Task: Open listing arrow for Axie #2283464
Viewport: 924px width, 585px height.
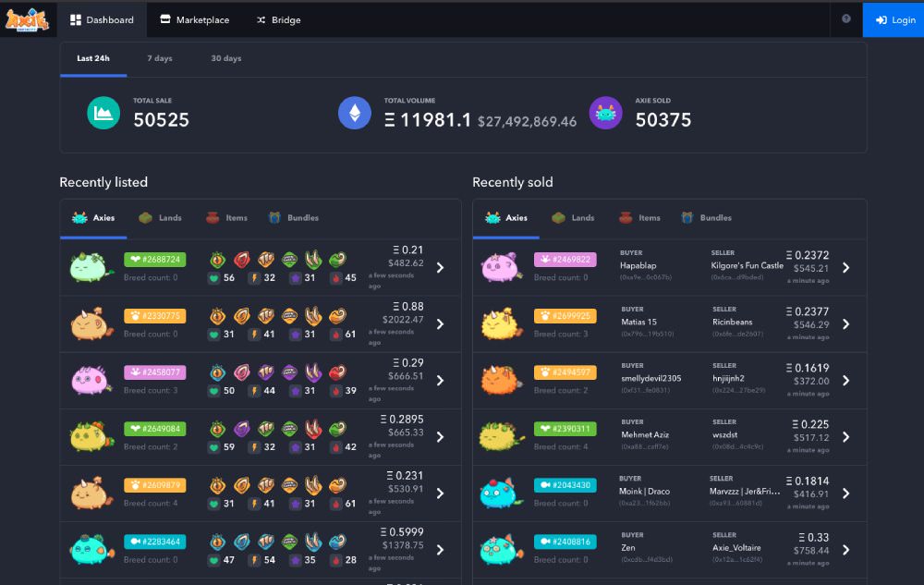Action: [x=440, y=550]
